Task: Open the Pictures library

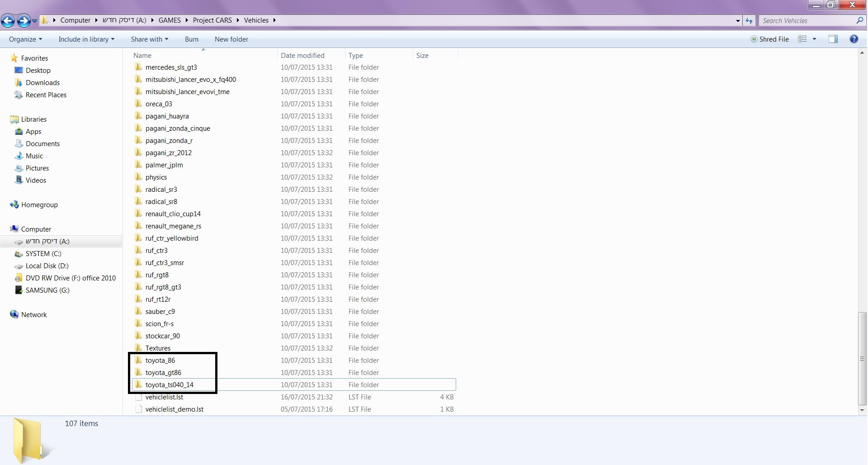Action: (37, 168)
